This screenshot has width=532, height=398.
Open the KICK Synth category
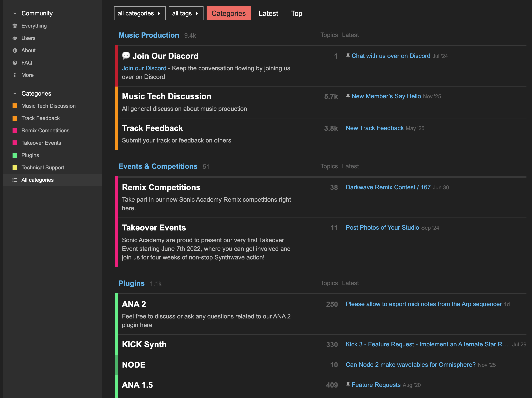click(x=144, y=344)
